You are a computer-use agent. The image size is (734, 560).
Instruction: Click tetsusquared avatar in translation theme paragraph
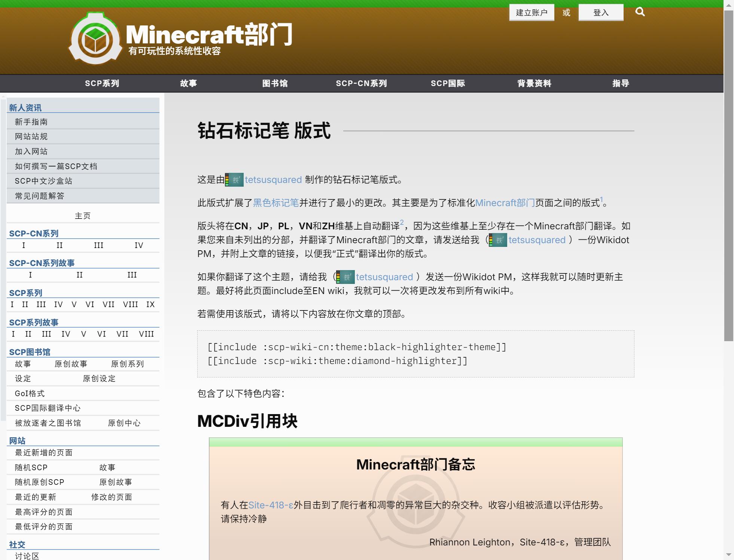tap(345, 277)
